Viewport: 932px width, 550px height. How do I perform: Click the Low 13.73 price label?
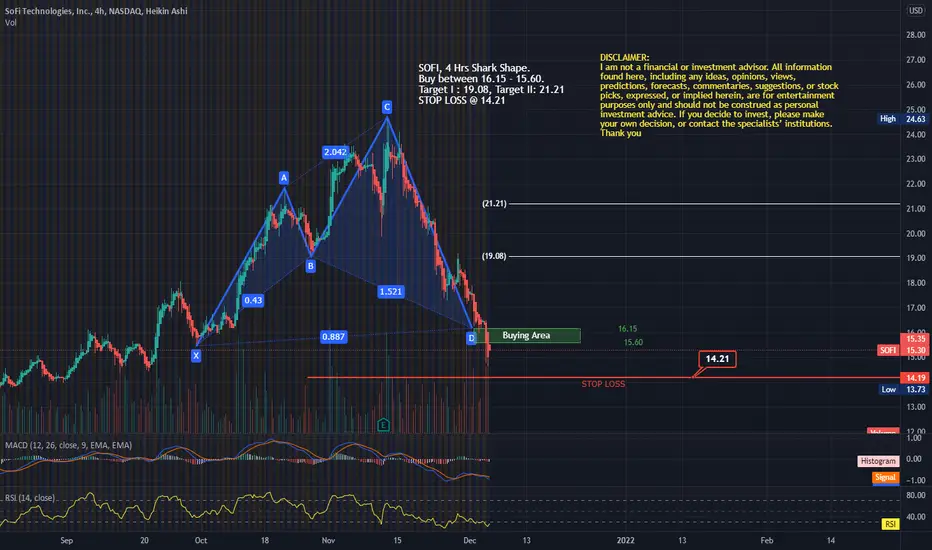902,389
